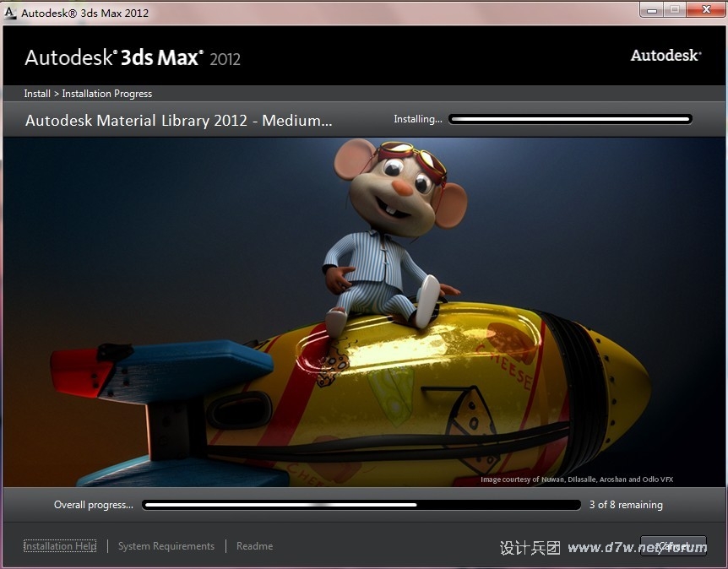Click the 'Install > Installation Progress' breadcrumb
The image size is (728, 569).
[x=88, y=94]
